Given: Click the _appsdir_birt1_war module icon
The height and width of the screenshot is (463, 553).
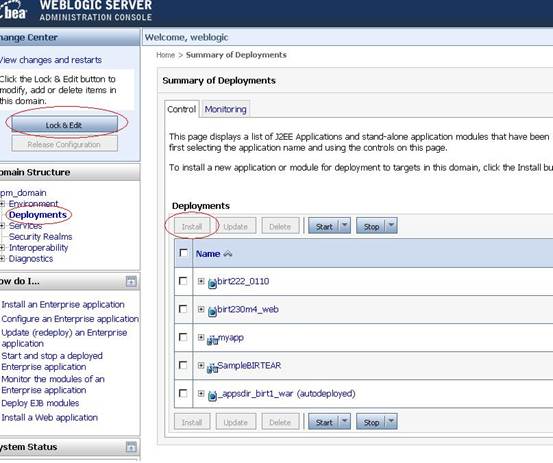Looking at the screenshot, I should (212, 396).
